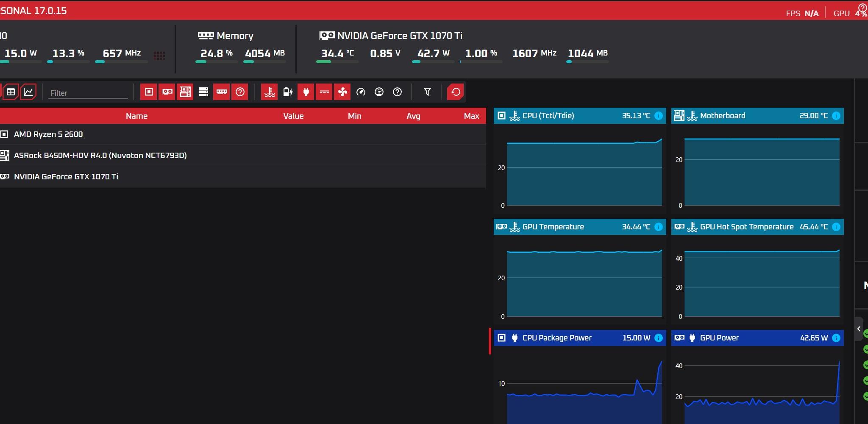Image resolution: width=868 pixels, height=424 pixels.
Task: Click the 34.4 °C GPU temperature summary value
Action: pyautogui.click(x=337, y=53)
